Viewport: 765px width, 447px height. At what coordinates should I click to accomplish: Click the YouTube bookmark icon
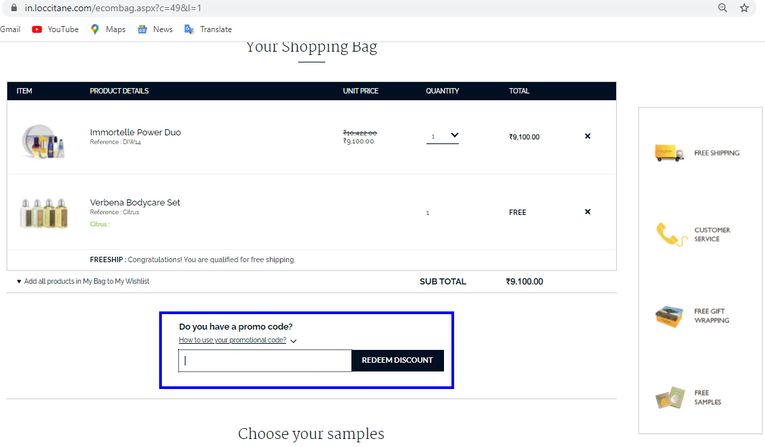click(37, 29)
